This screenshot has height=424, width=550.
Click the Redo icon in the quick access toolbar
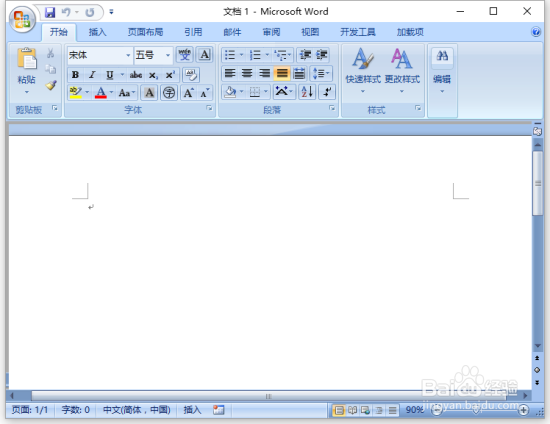point(90,13)
